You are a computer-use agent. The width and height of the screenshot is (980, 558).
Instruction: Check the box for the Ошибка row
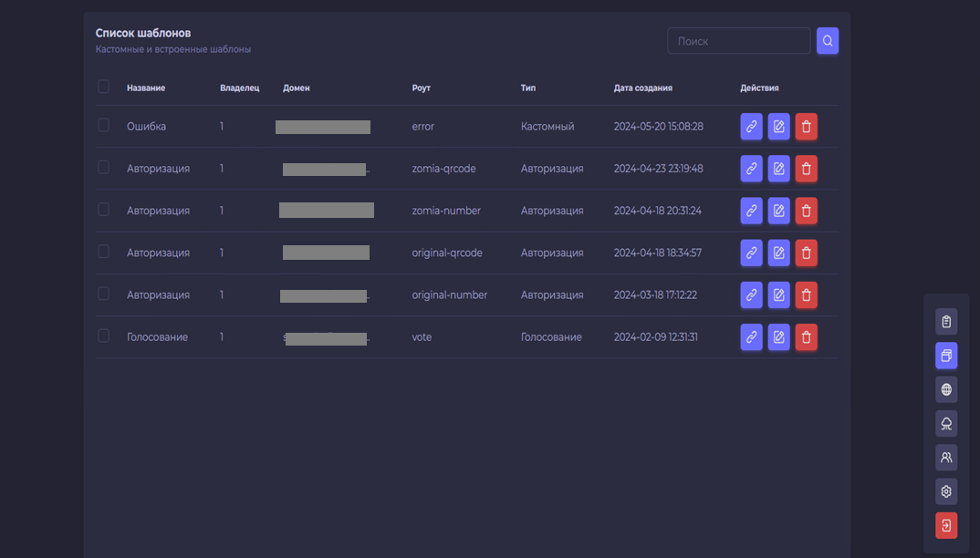103,126
